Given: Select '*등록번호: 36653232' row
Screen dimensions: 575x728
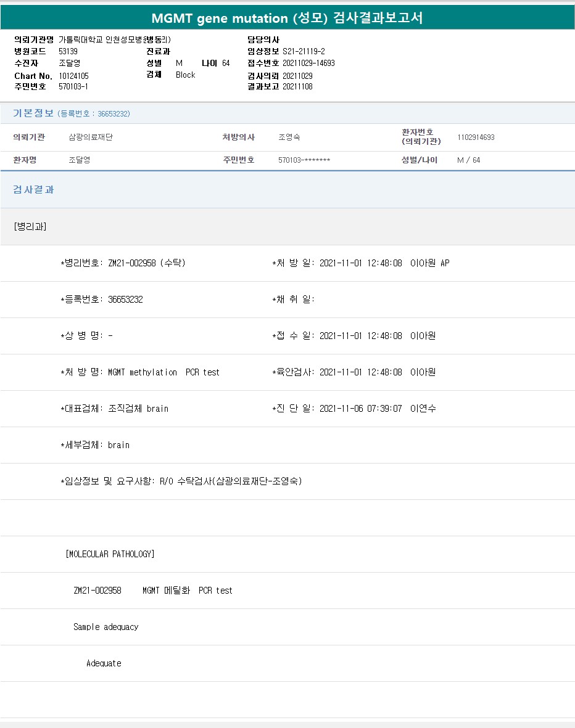Looking at the screenshot, I should point(102,300).
